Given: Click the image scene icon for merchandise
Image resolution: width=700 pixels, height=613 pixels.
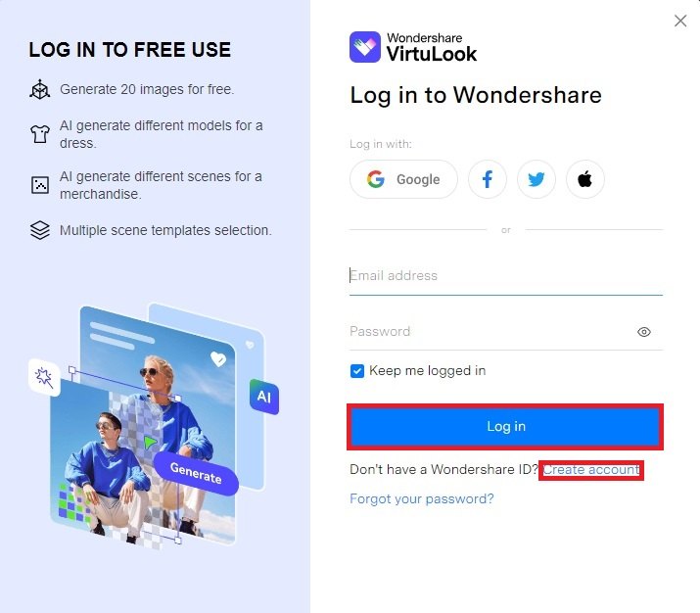Looking at the screenshot, I should [x=40, y=185].
